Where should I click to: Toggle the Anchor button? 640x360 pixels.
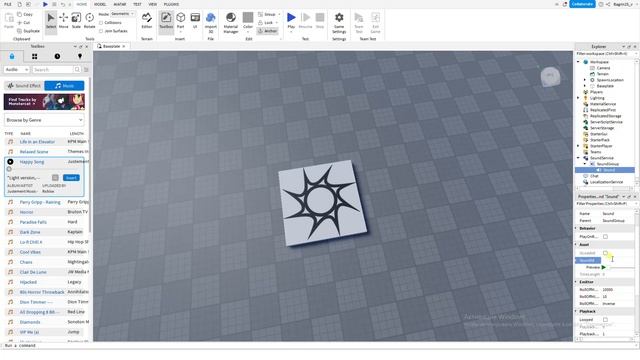pyautogui.click(x=267, y=31)
